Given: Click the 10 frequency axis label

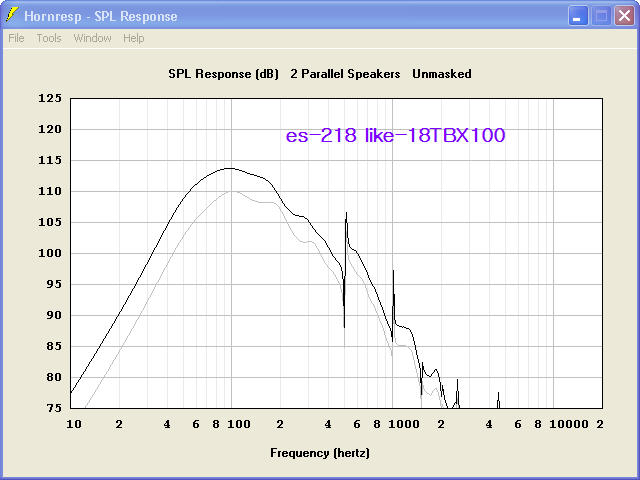Looking at the screenshot, I should coord(74,424).
